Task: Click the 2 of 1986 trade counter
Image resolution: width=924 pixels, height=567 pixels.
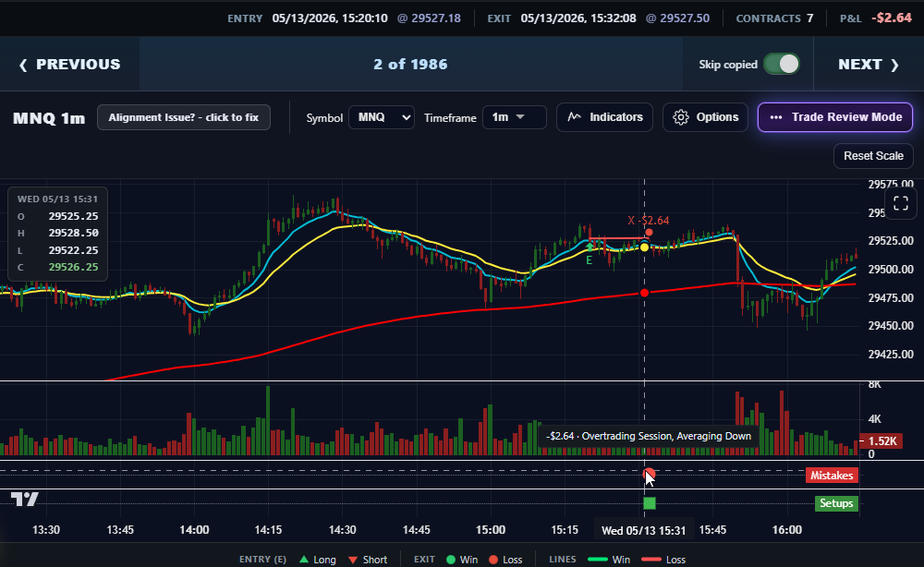Action: [x=411, y=64]
